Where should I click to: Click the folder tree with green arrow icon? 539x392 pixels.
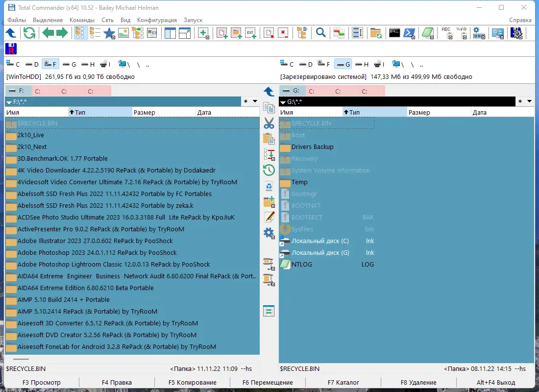[138, 33]
